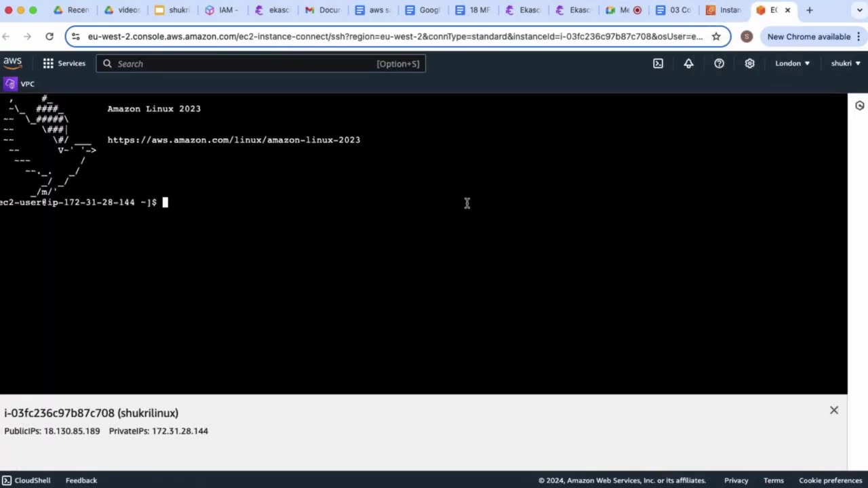Click the Services label in navigation

72,63
